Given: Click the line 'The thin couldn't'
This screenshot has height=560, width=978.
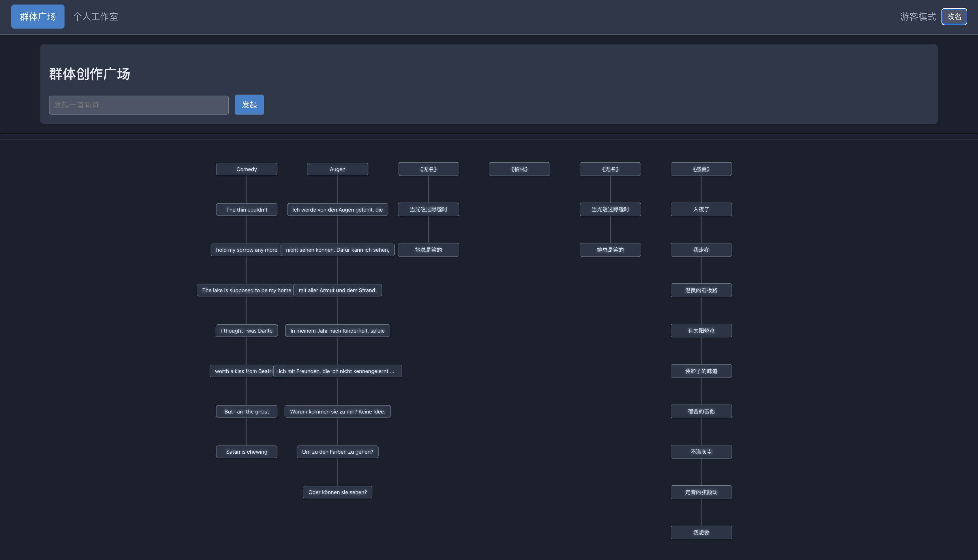Looking at the screenshot, I should click(x=246, y=209).
